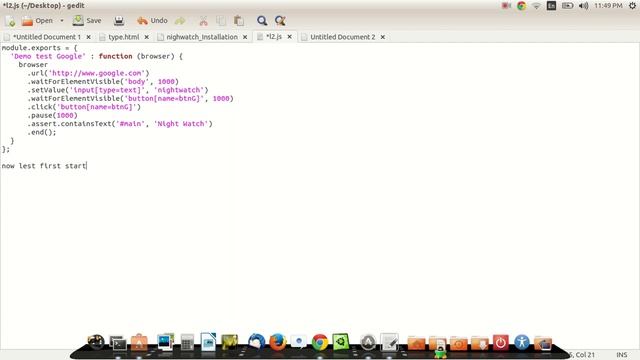Click the word 'function' in code
Screen dimensions: 640x360
(x=116, y=56)
